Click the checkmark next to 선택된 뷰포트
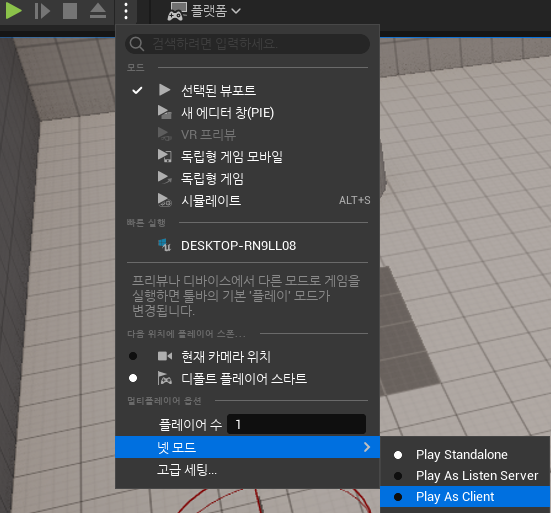The image size is (551, 513). click(x=137, y=91)
